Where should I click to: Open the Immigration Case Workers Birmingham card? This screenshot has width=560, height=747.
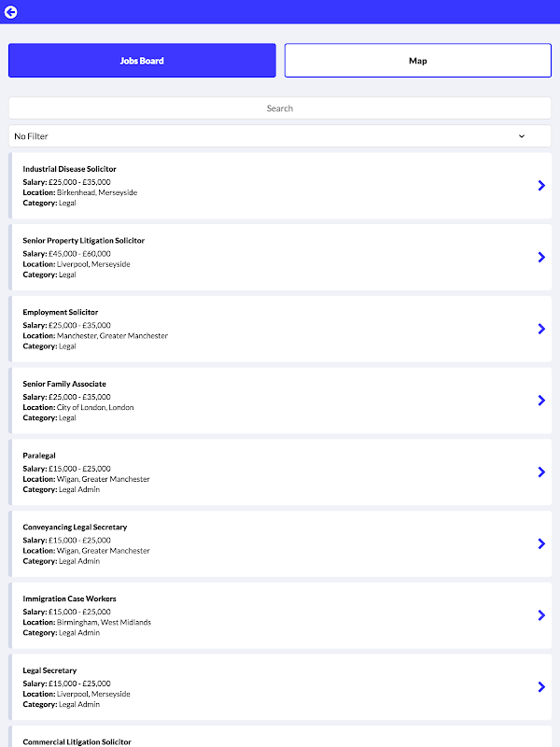tap(280, 615)
